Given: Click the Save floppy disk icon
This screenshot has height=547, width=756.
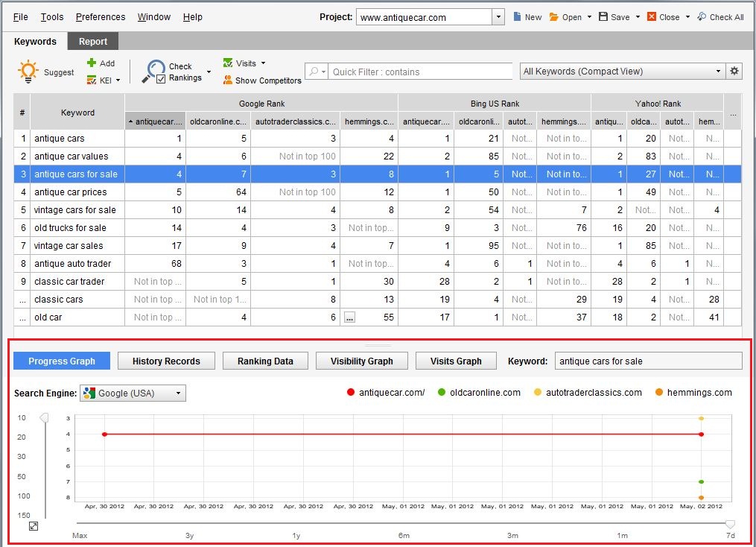Looking at the screenshot, I should [x=603, y=17].
